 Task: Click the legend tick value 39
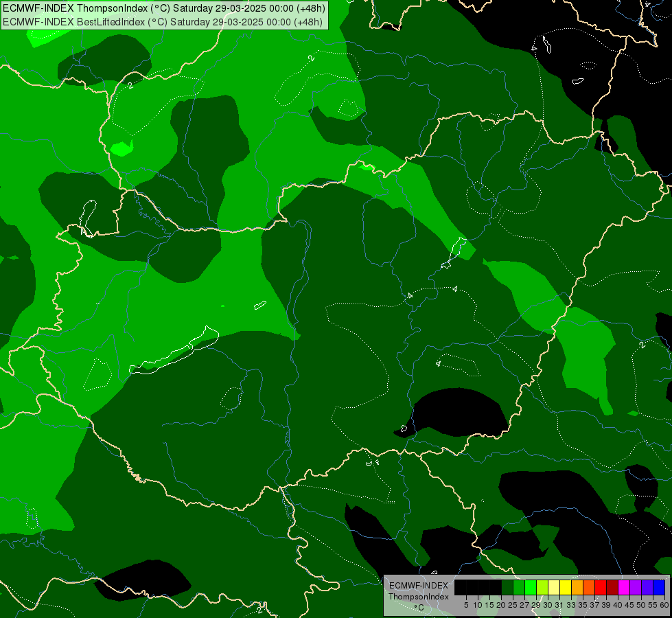pyautogui.click(x=606, y=605)
